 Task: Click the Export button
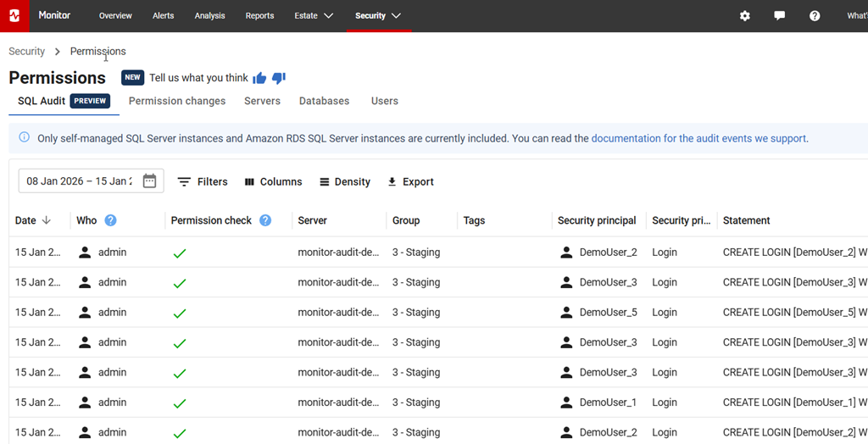tap(410, 181)
